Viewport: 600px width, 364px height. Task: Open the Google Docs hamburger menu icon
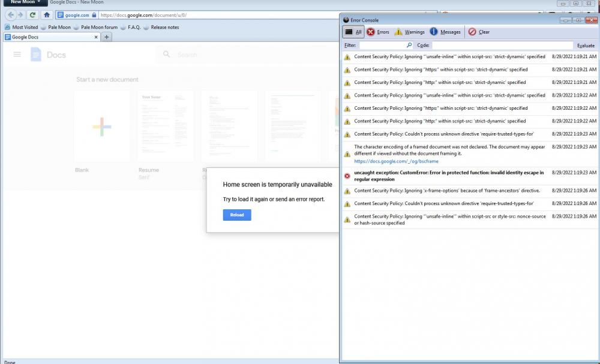pyautogui.click(x=16, y=53)
